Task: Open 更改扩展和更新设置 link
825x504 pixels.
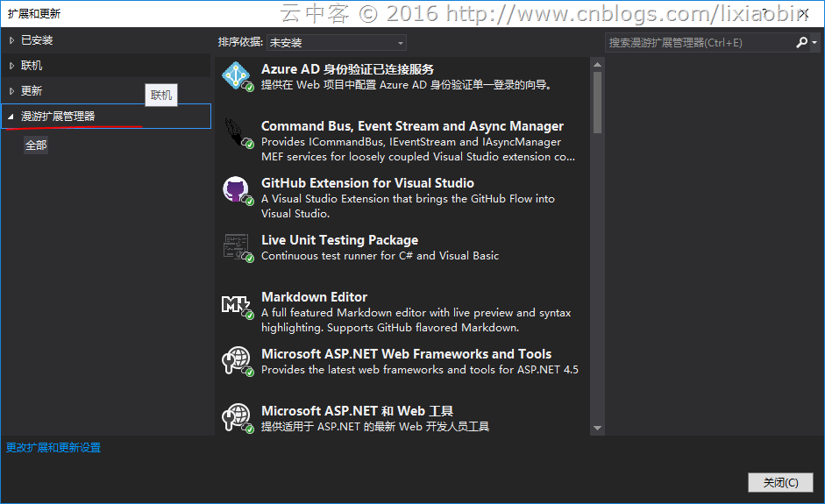Action: click(x=53, y=447)
